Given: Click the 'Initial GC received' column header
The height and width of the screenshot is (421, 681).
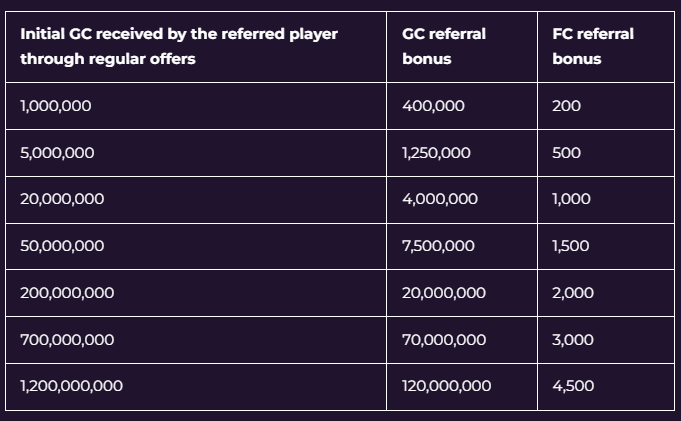Looking at the screenshot, I should (x=179, y=46).
